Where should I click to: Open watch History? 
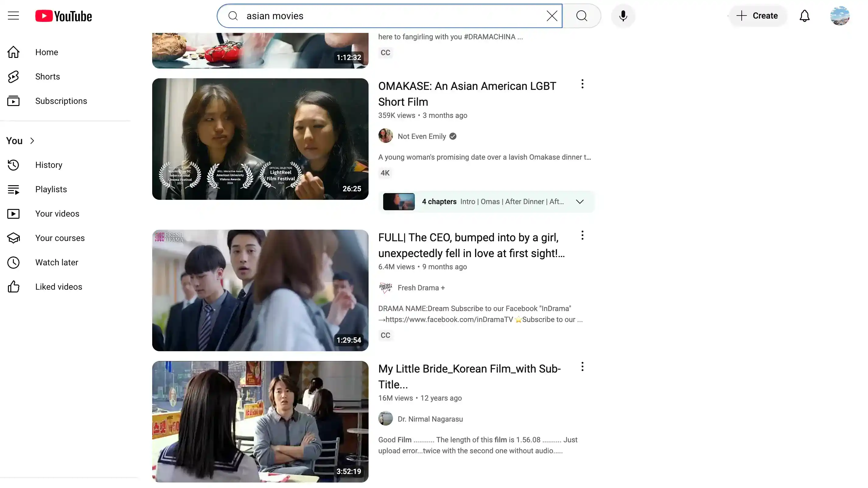click(48, 165)
